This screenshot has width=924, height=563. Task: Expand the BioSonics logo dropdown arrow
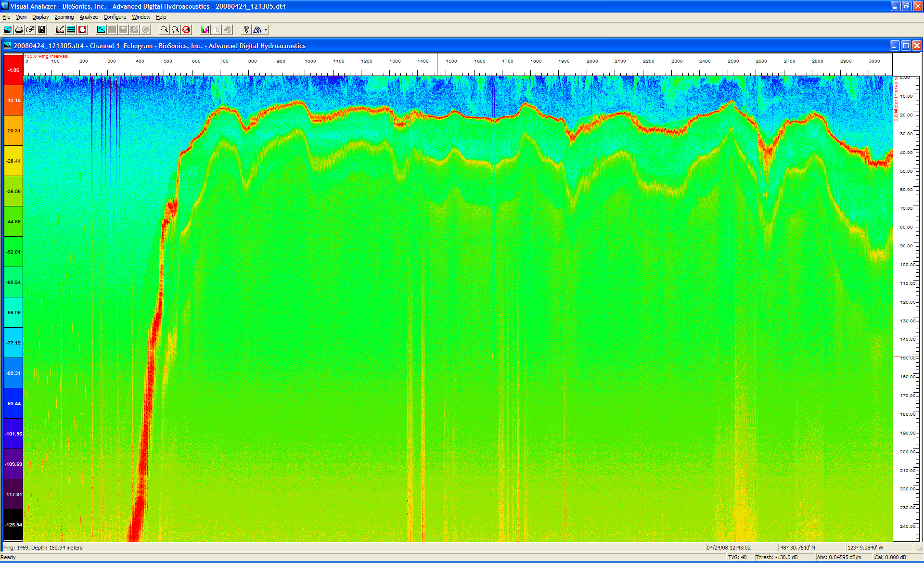click(x=266, y=30)
